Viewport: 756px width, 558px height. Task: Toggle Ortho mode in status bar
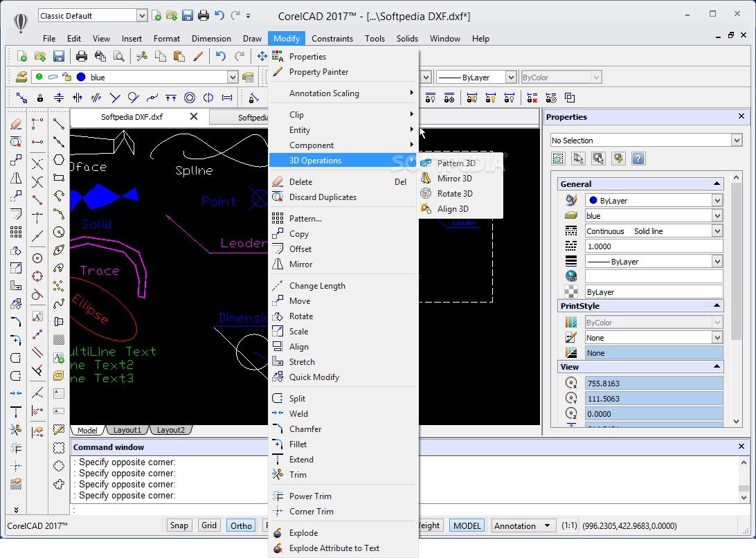pyautogui.click(x=241, y=525)
